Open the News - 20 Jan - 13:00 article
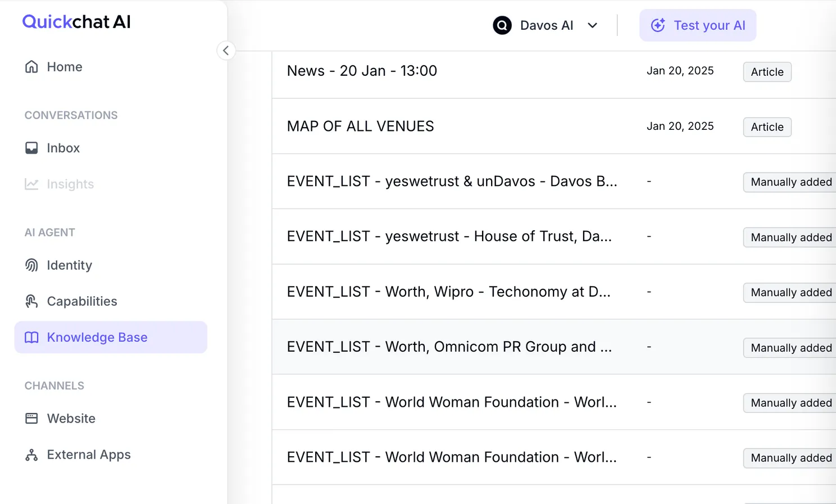 pyautogui.click(x=362, y=71)
